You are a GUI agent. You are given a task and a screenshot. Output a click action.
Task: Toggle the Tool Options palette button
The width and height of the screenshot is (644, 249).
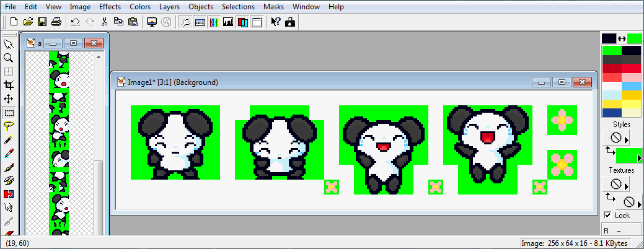200,22
